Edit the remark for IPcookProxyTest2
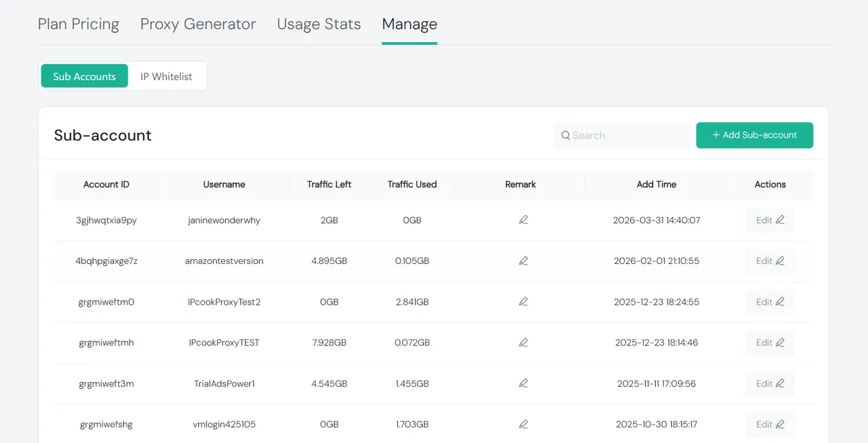 coord(523,301)
